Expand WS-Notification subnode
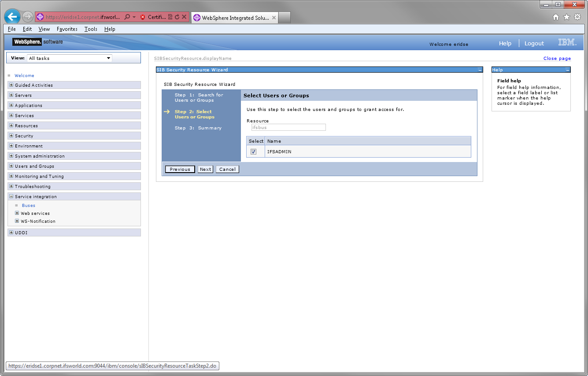Viewport: 588px width, 376px height. [x=17, y=221]
